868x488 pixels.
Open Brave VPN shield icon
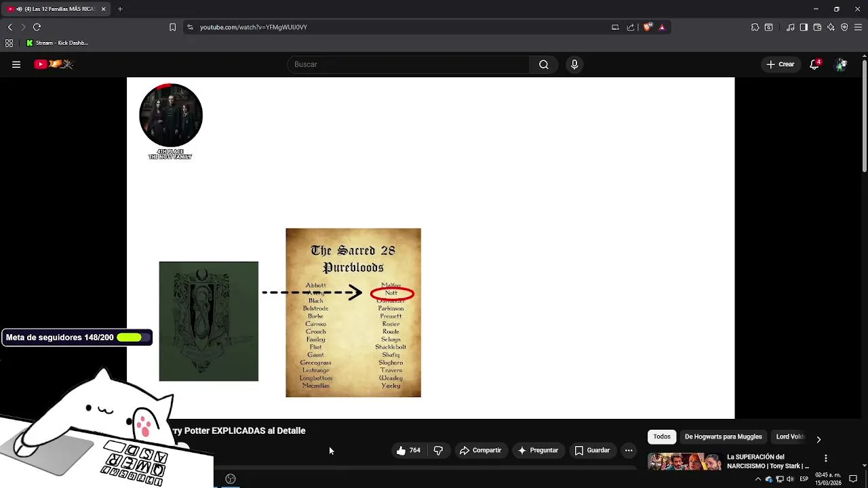844,27
